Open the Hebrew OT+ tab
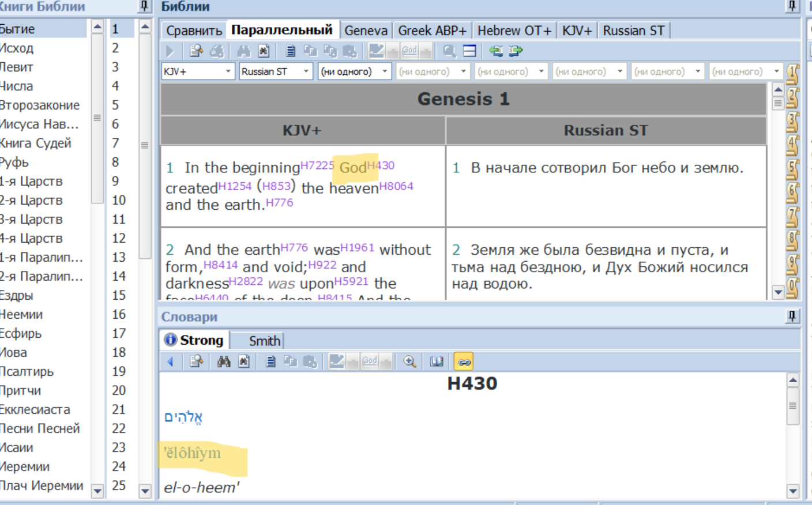This screenshot has height=505, width=812. [x=514, y=31]
